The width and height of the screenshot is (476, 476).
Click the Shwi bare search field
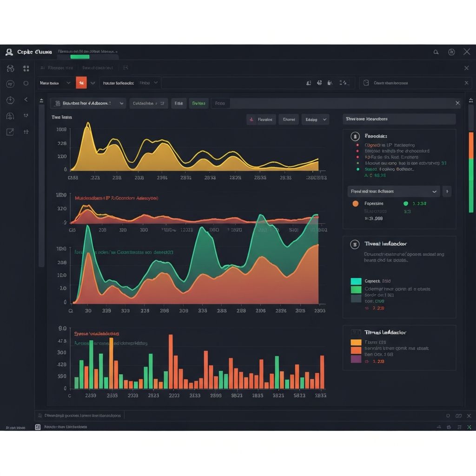point(399,119)
